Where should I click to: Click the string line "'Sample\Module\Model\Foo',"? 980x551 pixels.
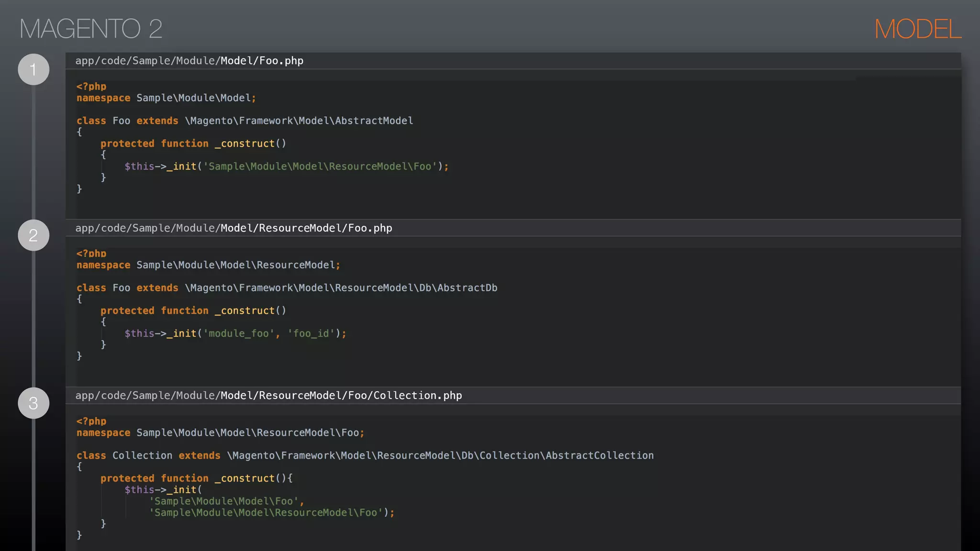point(226,501)
